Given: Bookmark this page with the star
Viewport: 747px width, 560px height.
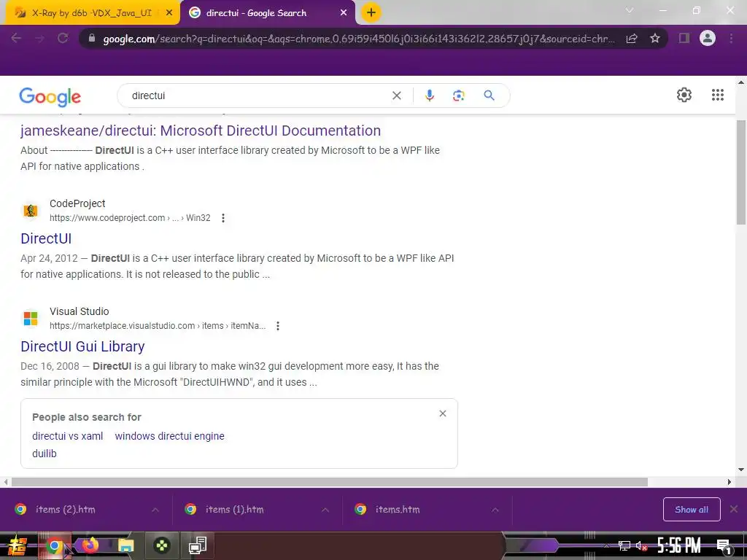Looking at the screenshot, I should coord(655,38).
